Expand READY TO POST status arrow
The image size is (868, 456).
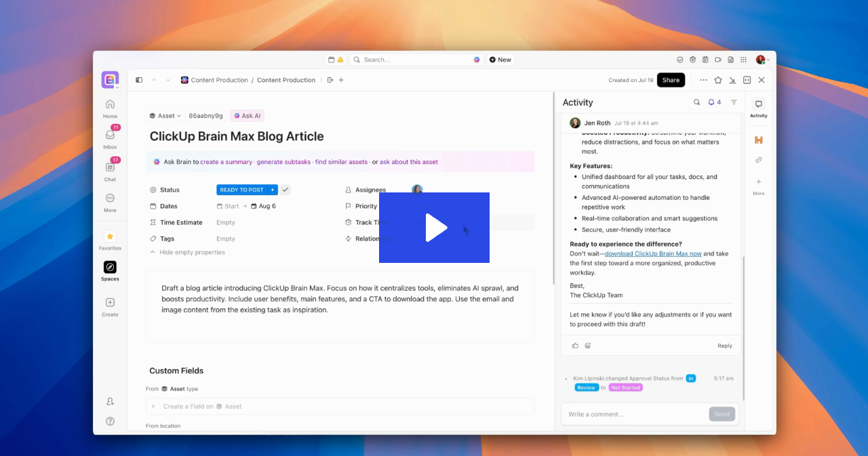click(x=273, y=190)
